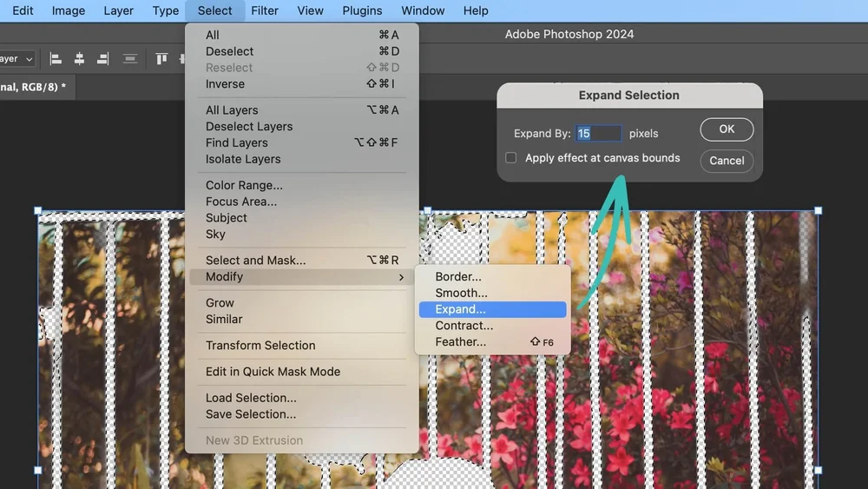
Task: Choose All Layers menu item
Action: pos(302,110)
